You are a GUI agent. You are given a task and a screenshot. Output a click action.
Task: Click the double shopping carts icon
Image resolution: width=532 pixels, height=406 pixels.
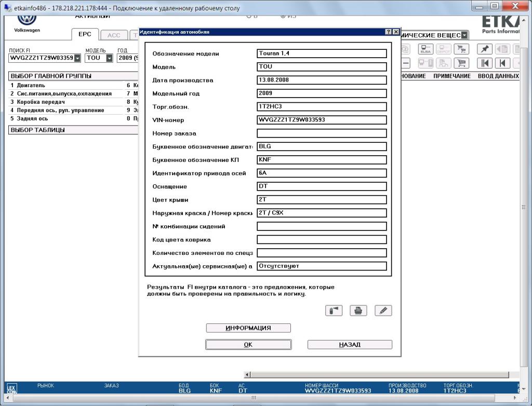[461, 49]
